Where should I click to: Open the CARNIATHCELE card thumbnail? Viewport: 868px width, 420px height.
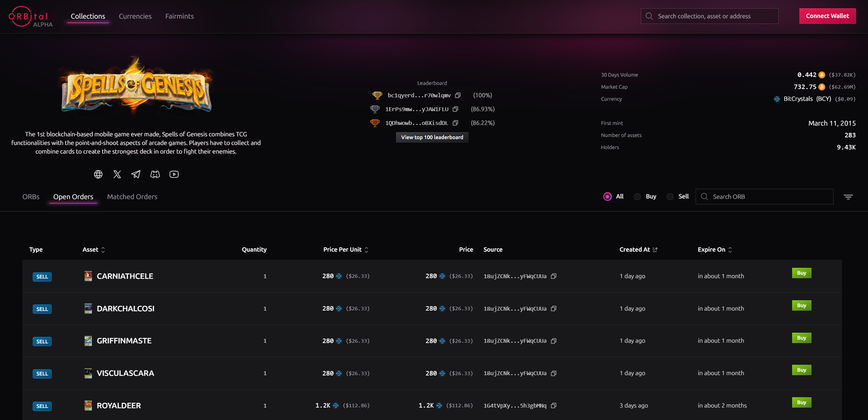click(x=88, y=276)
